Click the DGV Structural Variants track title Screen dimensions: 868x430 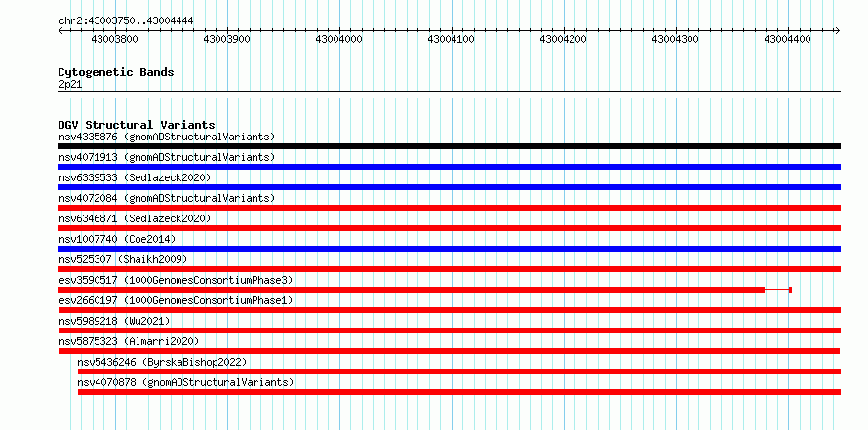tap(137, 125)
